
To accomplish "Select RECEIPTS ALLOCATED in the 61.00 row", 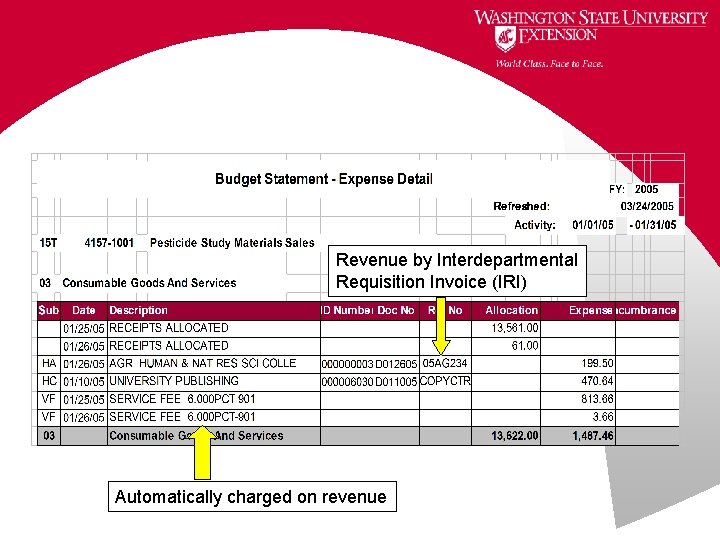I will (169, 346).
